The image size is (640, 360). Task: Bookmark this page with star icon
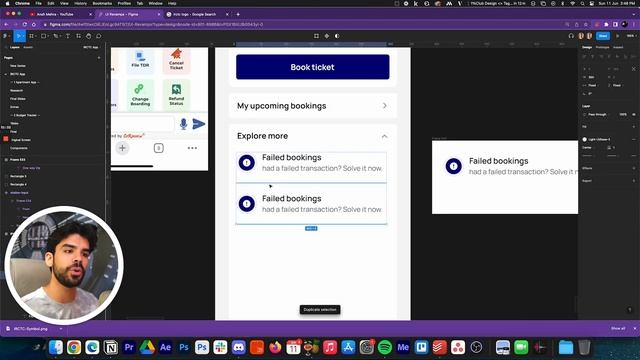(x=586, y=24)
